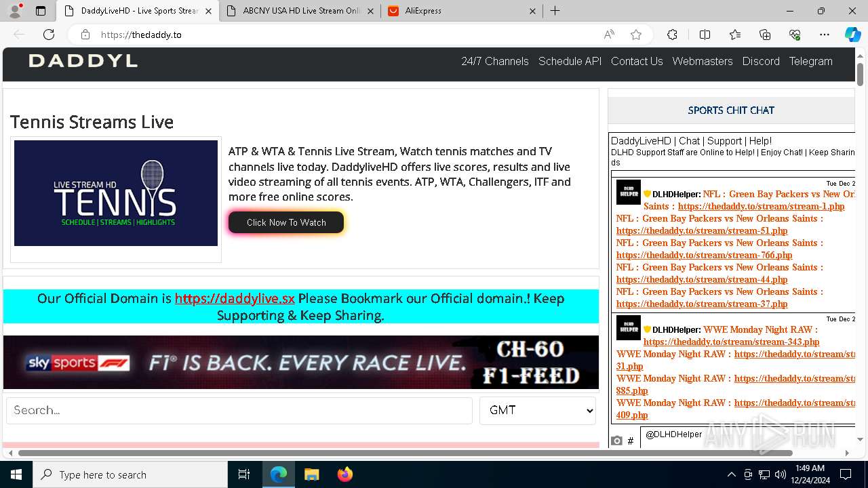
Task: Show hidden system tray icons
Action: (x=731, y=474)
